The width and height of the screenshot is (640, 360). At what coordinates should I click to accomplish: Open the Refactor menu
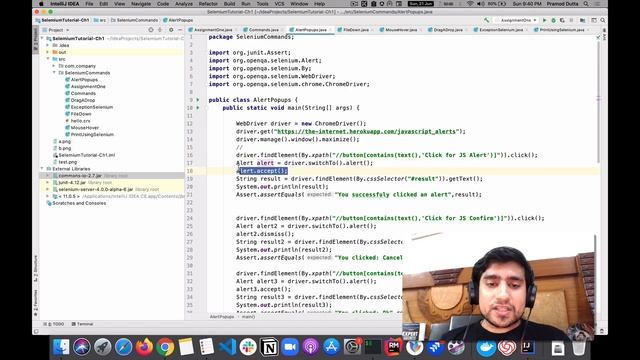click(208, 4)
